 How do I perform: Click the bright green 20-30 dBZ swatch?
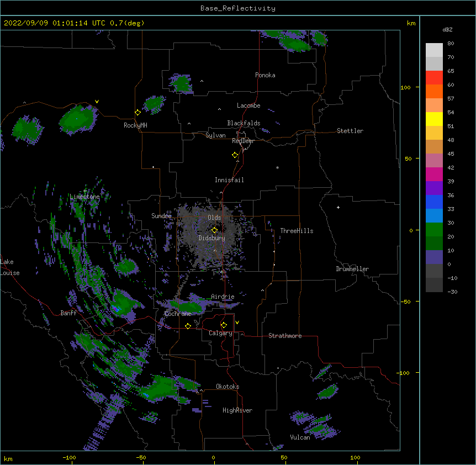(x=434, y=230)
